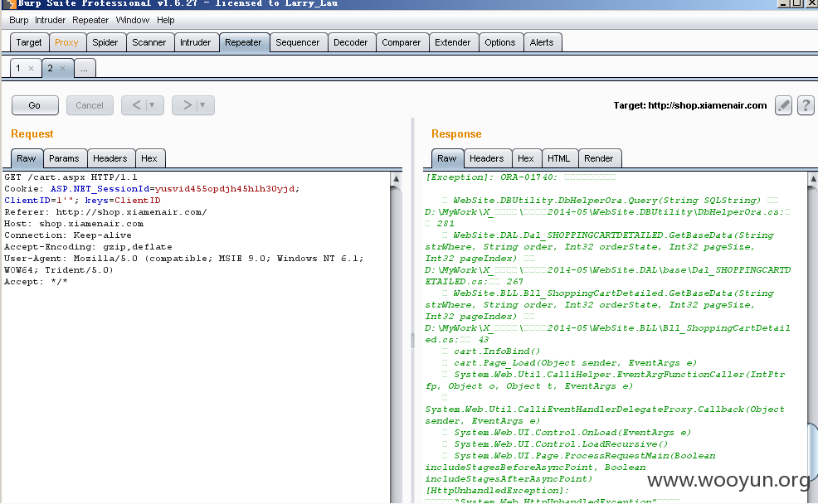Select the Request Headers tab
818x504 pixels.
(110, 158)
